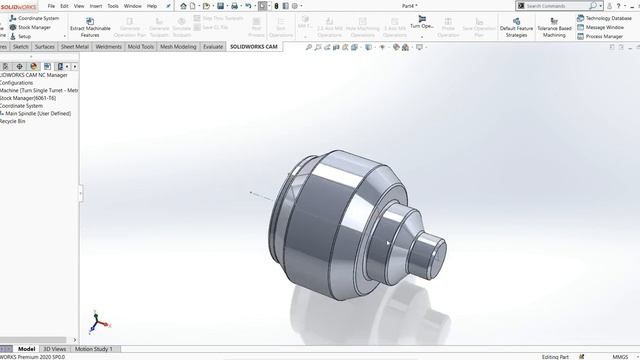640x360 pixels.
Task: Open the Help menu
Action: coord(152,6)
